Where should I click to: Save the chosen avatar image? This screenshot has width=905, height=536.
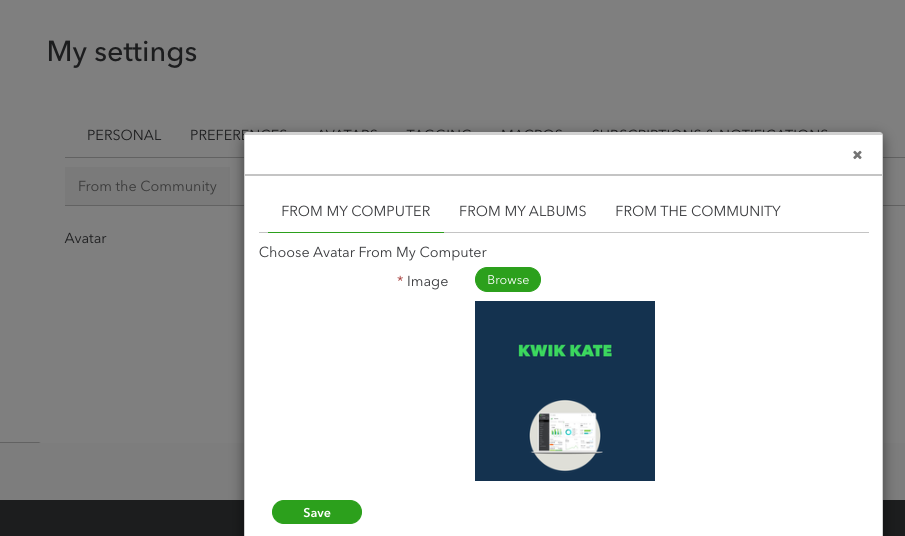coord(316,512)
